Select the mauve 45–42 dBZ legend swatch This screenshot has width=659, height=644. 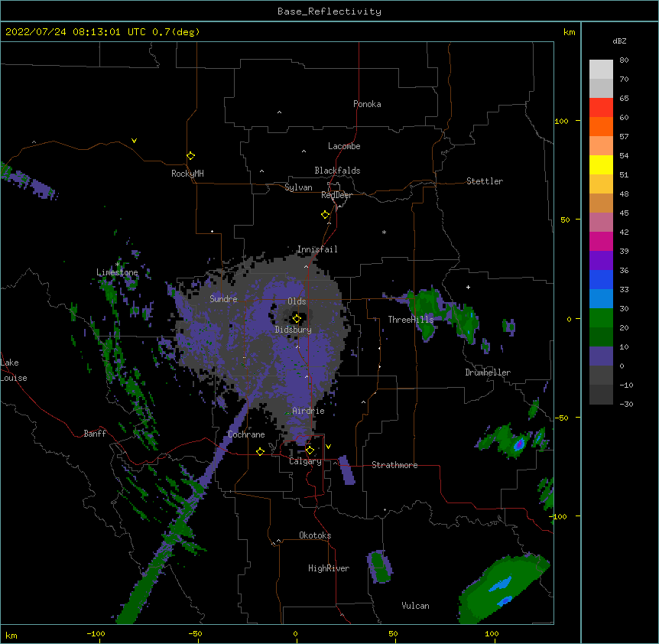point(601,223)
